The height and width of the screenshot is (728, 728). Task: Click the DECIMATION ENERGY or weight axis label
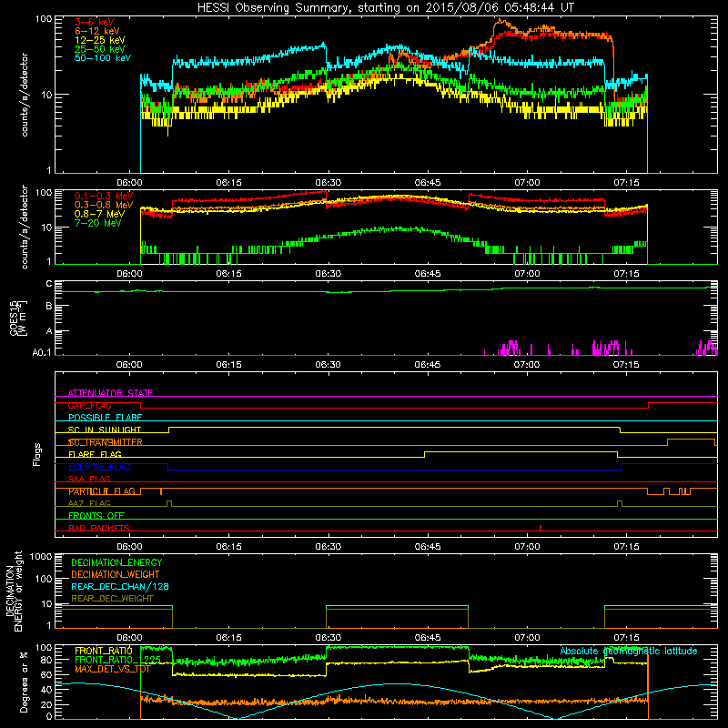click(14, 591)
